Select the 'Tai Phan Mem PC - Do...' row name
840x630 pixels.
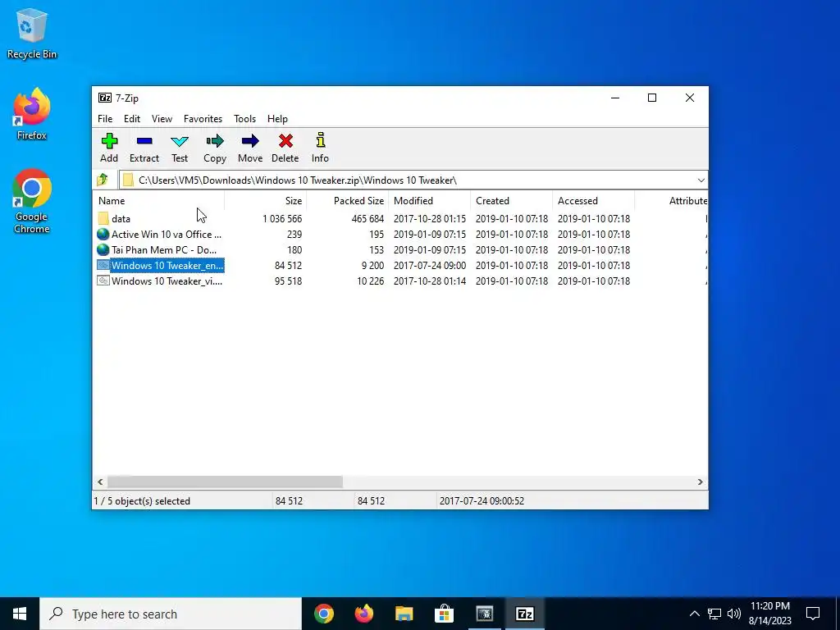(164, 249)
